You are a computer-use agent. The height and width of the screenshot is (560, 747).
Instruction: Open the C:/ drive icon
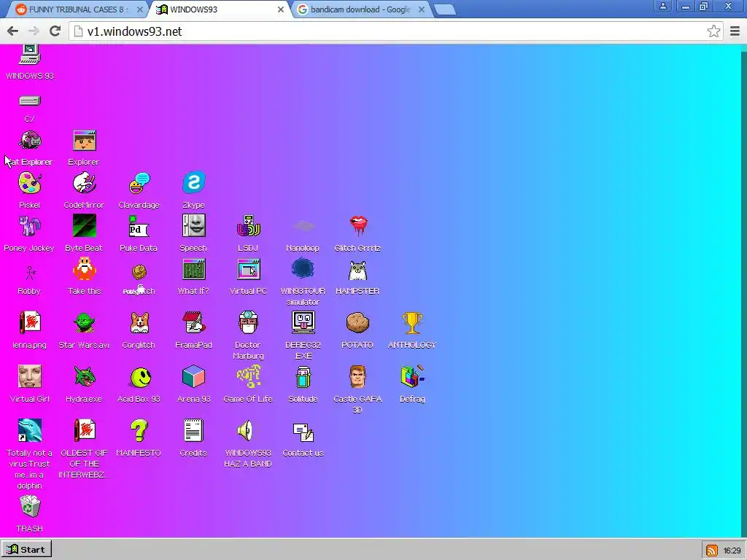click(29, 101)
